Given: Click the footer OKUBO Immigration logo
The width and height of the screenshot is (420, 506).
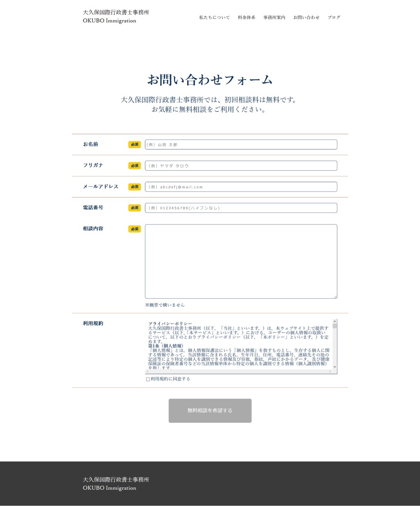Looking at the screenshot, I should (x=116, y=484).
